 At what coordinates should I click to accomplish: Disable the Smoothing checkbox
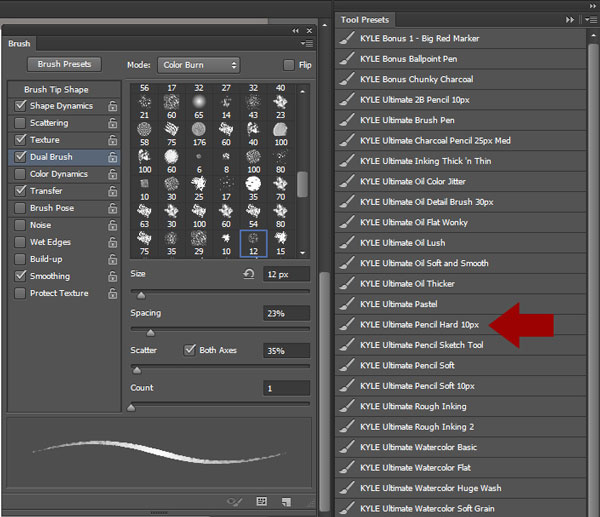pyautogui.click(x=20, y=276)
